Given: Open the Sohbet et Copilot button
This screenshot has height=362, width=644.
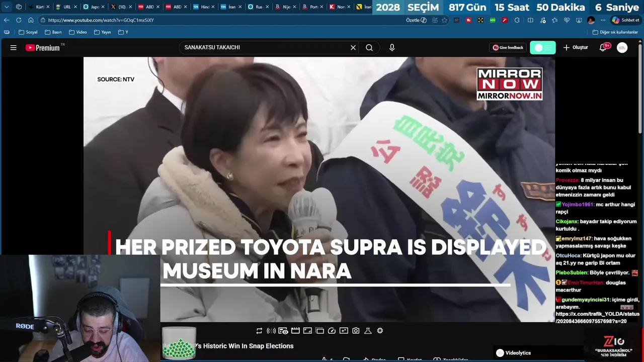Looking at the screenshot, I should tap(625, 20).
